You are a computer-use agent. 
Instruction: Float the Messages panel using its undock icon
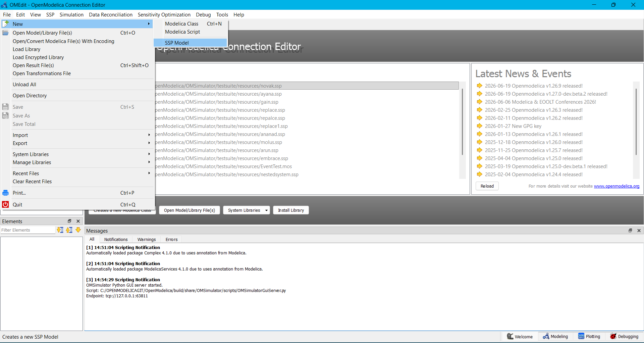(630, 231)
